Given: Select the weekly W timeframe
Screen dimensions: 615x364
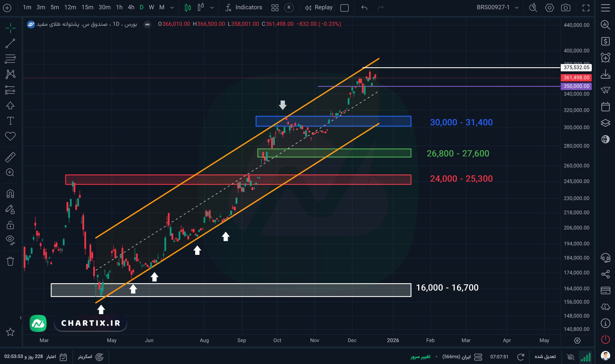Looking at the screenshot, I should click(x=151, y=7).
